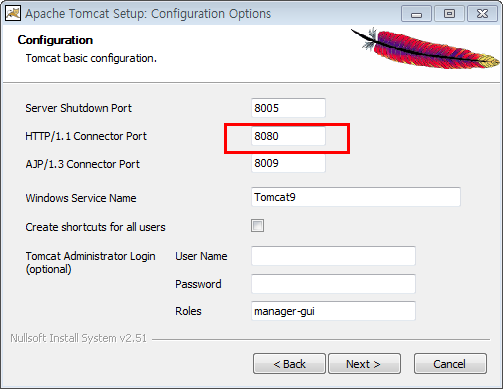This screenshot has width=503, height=389.
Task: Return to previous page with Back
Action: tap(289, 364)
